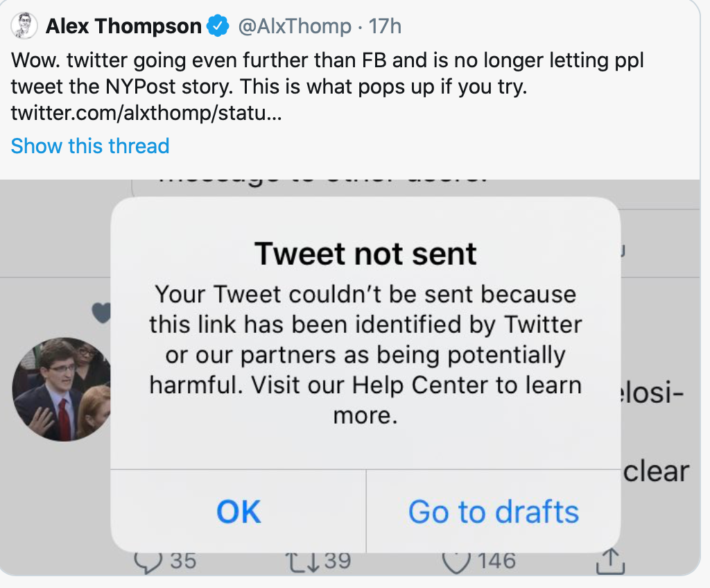Click the like heart outline icon
Screen dimensions: 710x588
pos(456,561)
